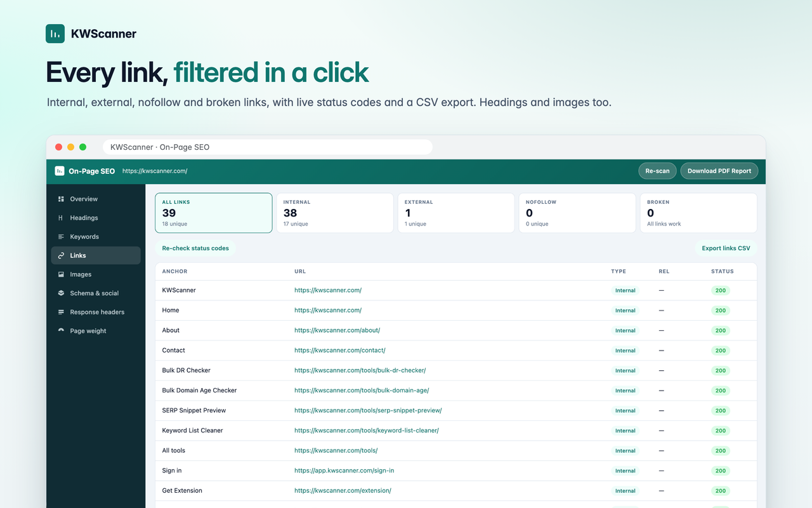Click the https://kwscanner.com/ header URL text
Screen dimensions: 812x508
pos(155,171)
